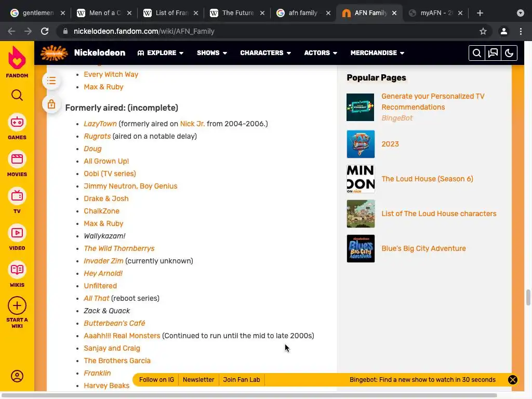Click the page lock icon

click(x=51, y=104)
